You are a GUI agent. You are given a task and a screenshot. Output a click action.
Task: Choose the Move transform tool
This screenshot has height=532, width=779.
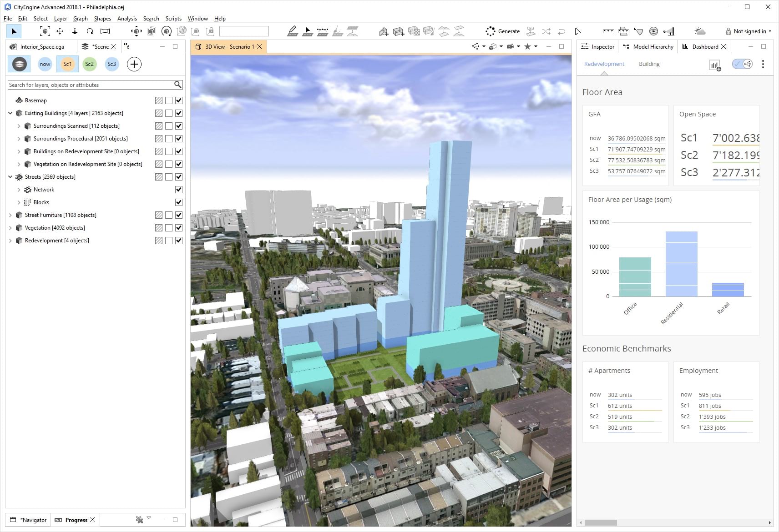click(x=60, y=31)
